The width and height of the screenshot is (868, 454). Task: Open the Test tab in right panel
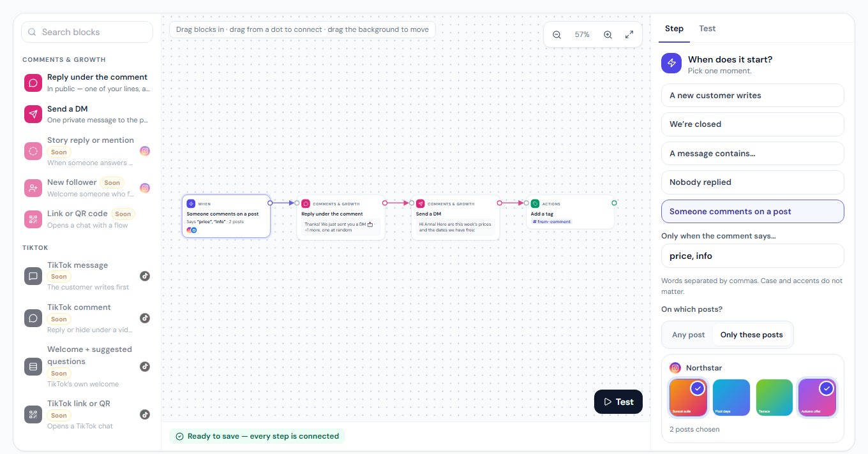pyautogui.click(x=707, y=29)
